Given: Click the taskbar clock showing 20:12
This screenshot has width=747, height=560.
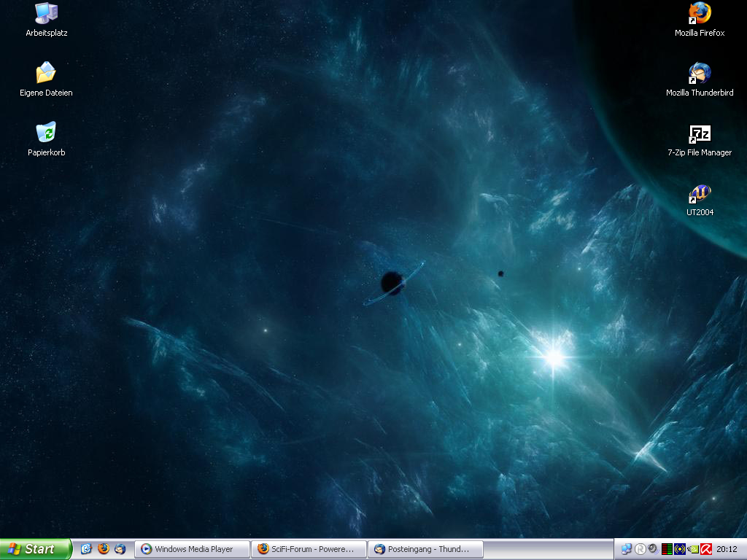Looking at the screenshot, I should tap(727, 549).
